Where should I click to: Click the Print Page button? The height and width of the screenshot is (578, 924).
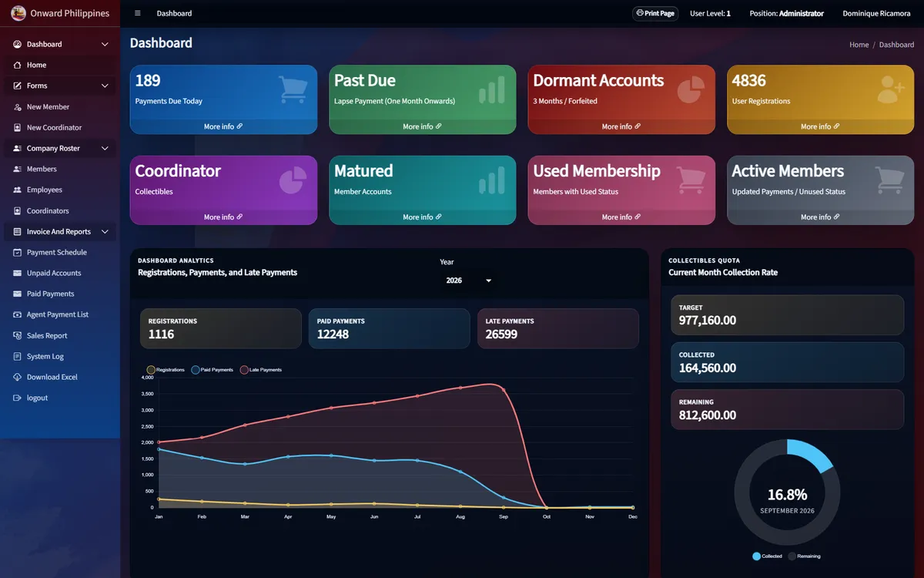point(655,13)
